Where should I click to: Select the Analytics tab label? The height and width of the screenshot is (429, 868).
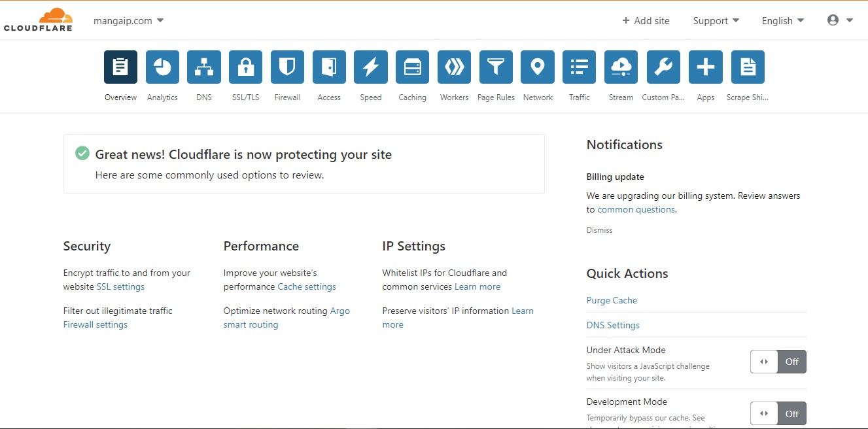pos(162,97)
